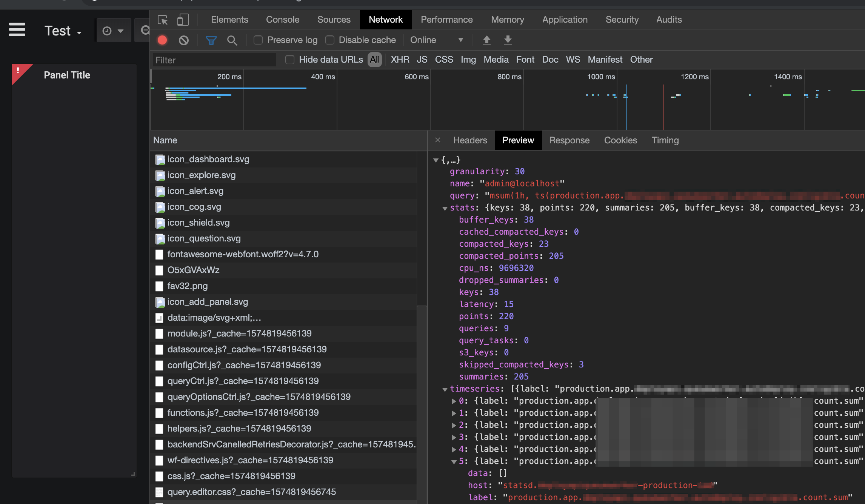Click inside the Filter input field

click(x=213, y=60)
